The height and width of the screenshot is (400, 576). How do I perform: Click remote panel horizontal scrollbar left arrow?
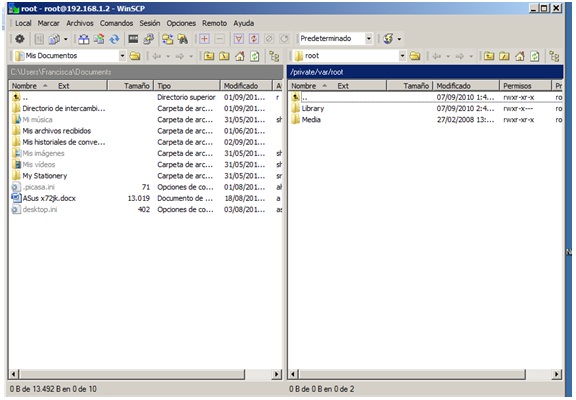click(x=293, y=374)
